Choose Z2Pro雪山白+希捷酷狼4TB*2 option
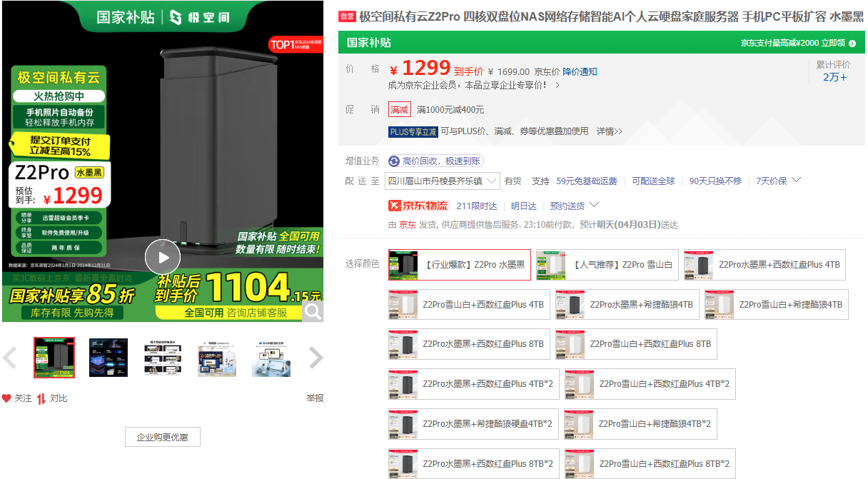868x479 pixels. point(640,424)
